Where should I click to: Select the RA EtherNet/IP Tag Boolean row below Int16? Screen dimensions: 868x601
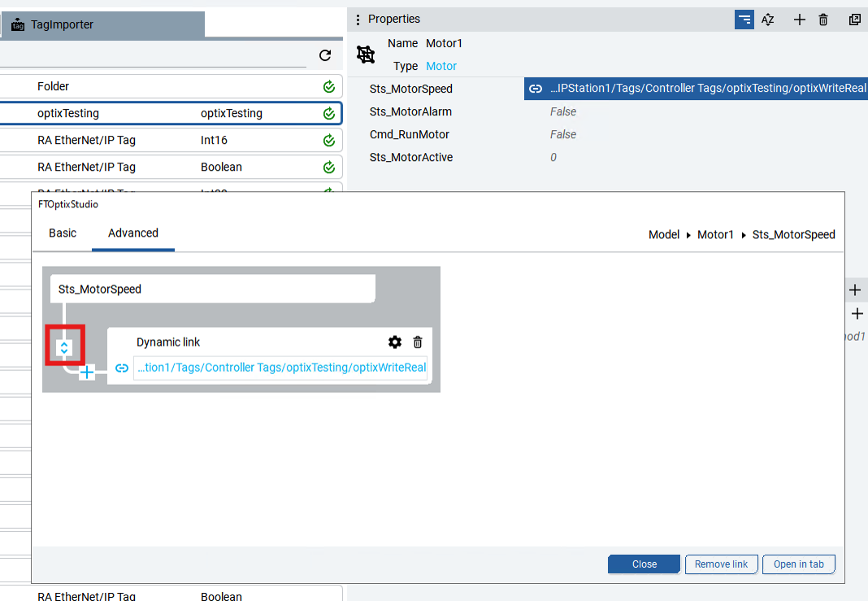(x=171, y=168)
